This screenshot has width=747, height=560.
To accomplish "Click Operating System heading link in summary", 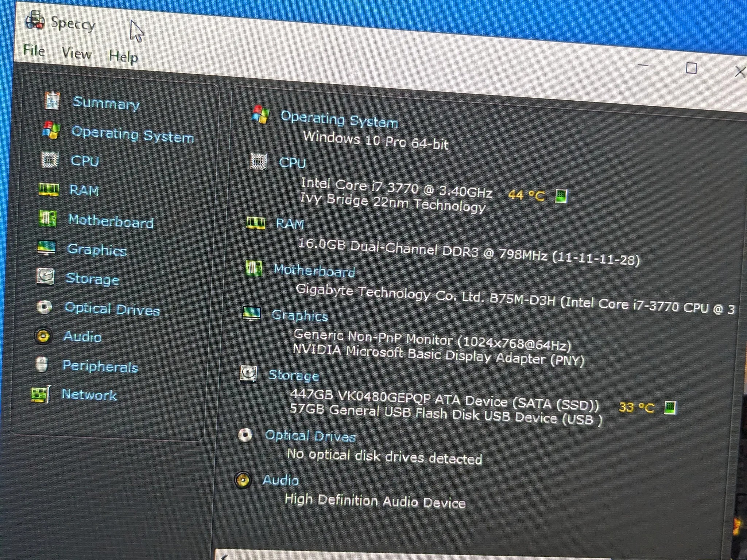I will click(x=339, y=120).
